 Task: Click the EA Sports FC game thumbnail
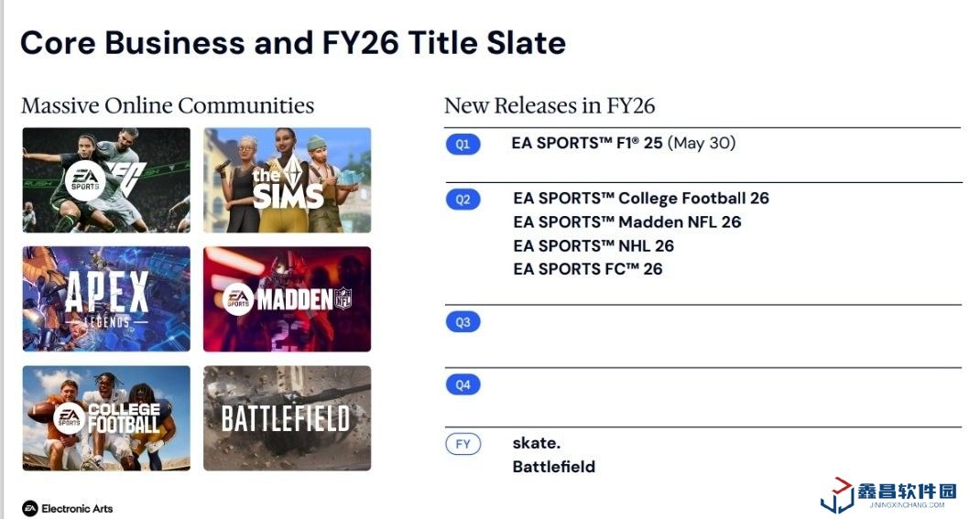pyautogui.click(x=106, y=180)
